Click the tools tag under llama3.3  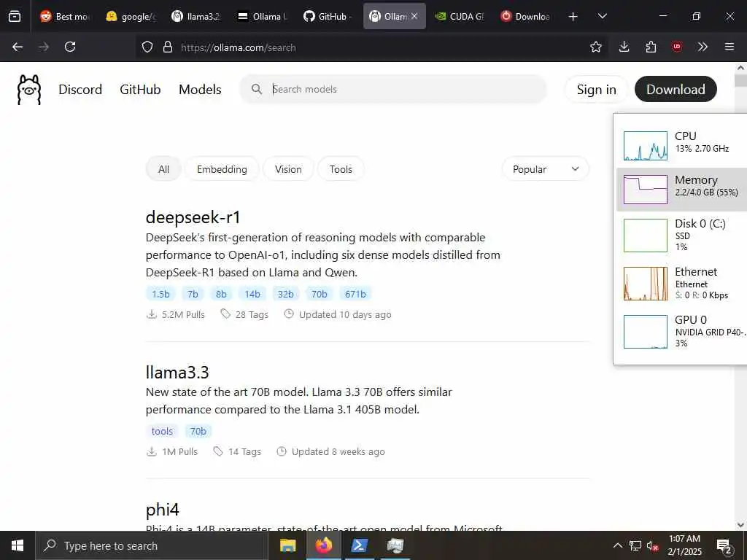pos(162,431)
